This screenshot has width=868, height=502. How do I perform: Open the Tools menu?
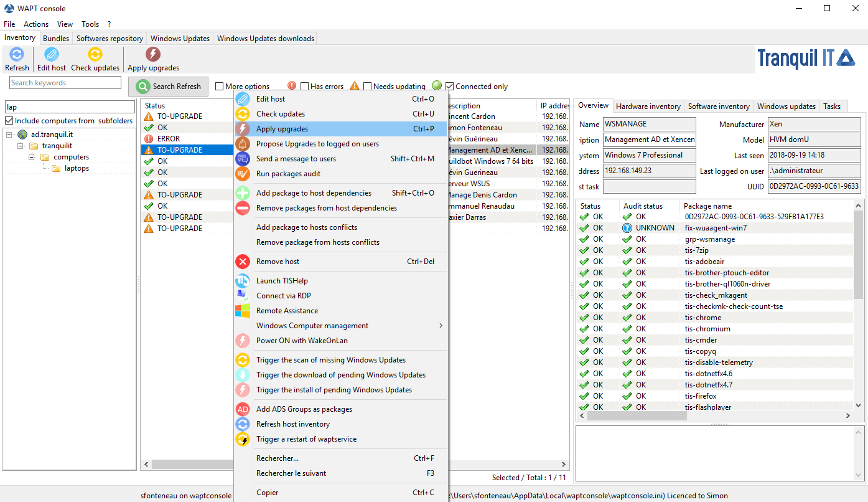coord(90,24)
